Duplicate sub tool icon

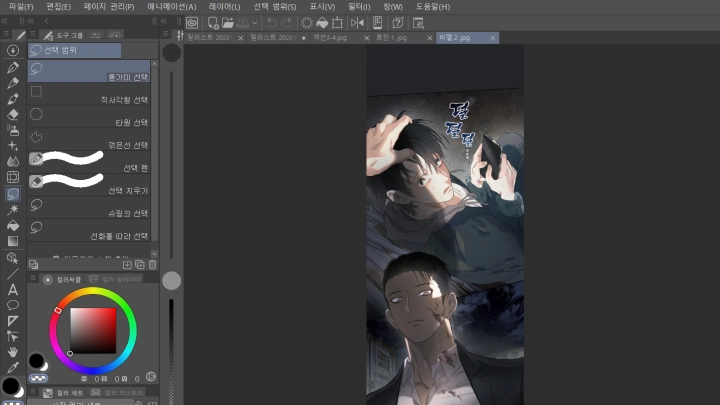[140, 264]
